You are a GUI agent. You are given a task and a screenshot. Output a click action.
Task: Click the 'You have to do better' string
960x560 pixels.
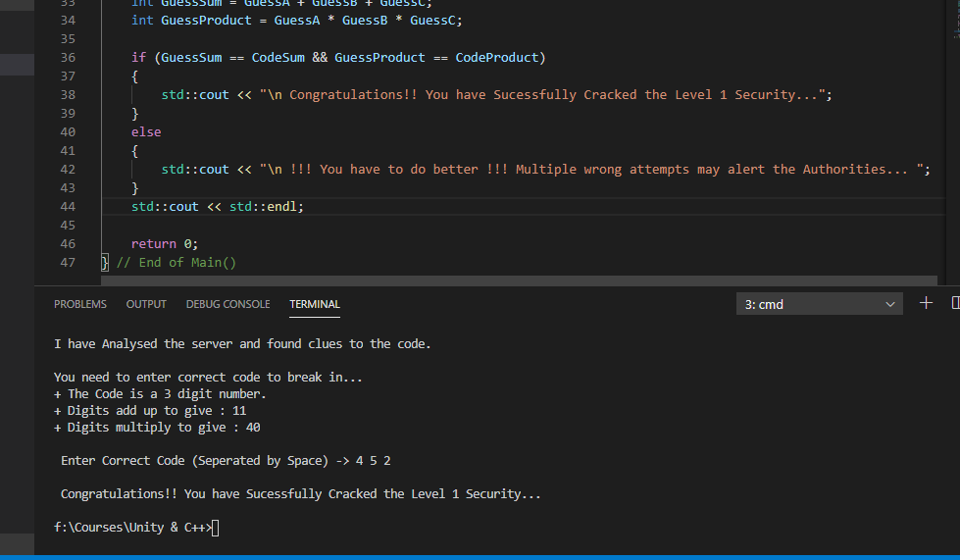click(x=591, y=170)
